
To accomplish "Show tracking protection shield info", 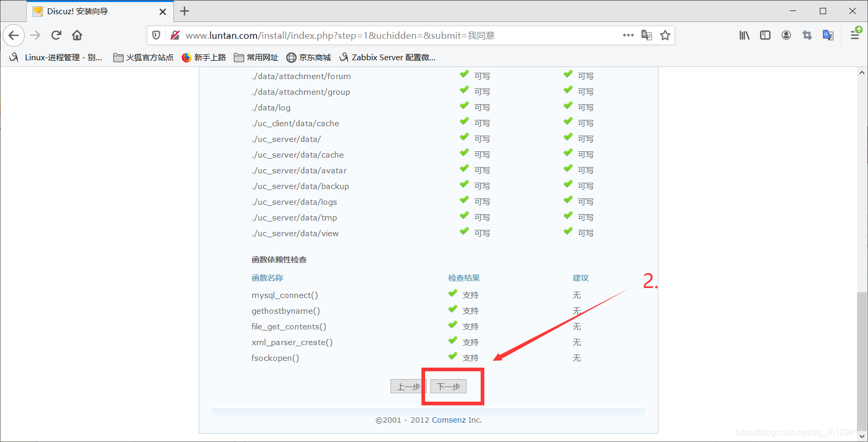I will 156,35.
